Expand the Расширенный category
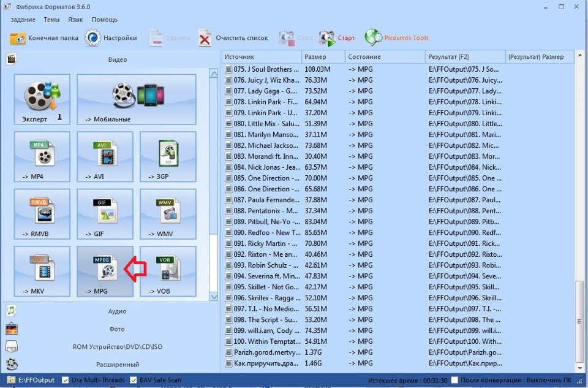This screenshot has width=588, height=388. pos(118,364)
